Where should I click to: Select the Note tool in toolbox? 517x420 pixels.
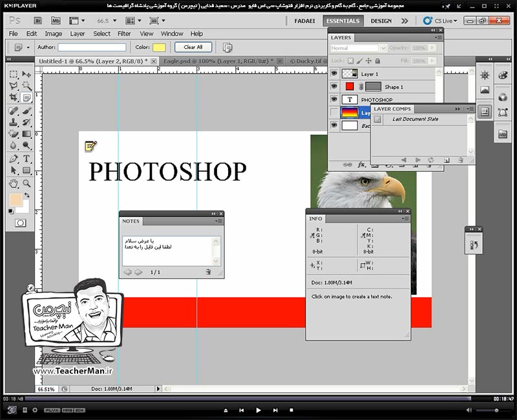pyautogui.click(x=26, y=98)
